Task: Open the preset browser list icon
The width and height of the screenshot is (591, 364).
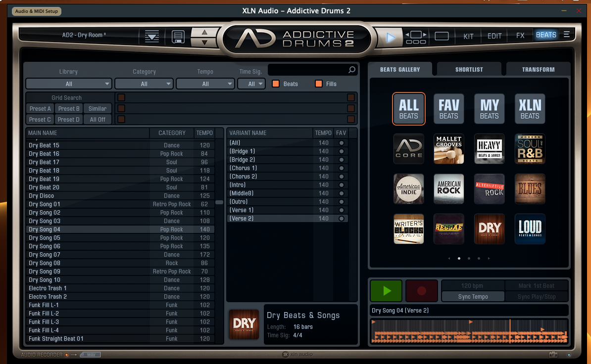Action: click(152, 37)
